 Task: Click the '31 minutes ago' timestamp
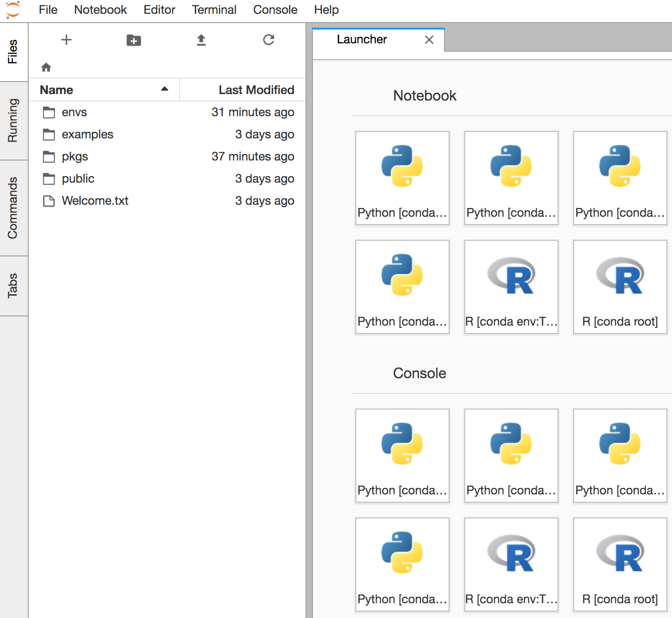pos(253,112)
